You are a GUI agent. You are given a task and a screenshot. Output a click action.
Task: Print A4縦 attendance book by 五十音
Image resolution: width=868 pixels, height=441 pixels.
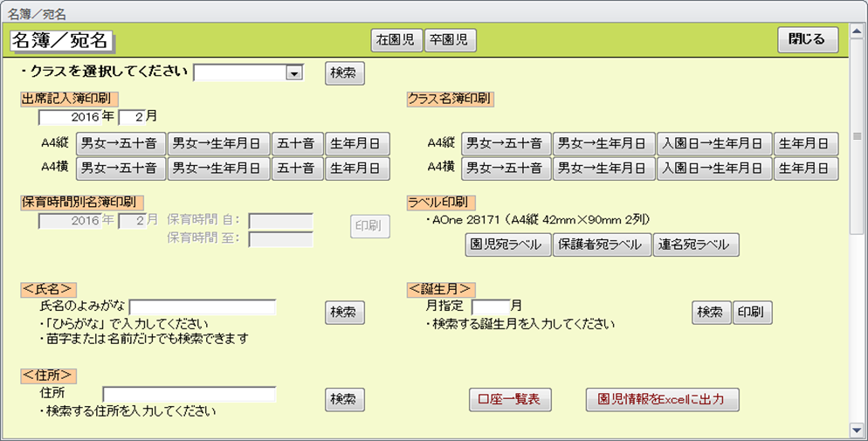[297, 143]
